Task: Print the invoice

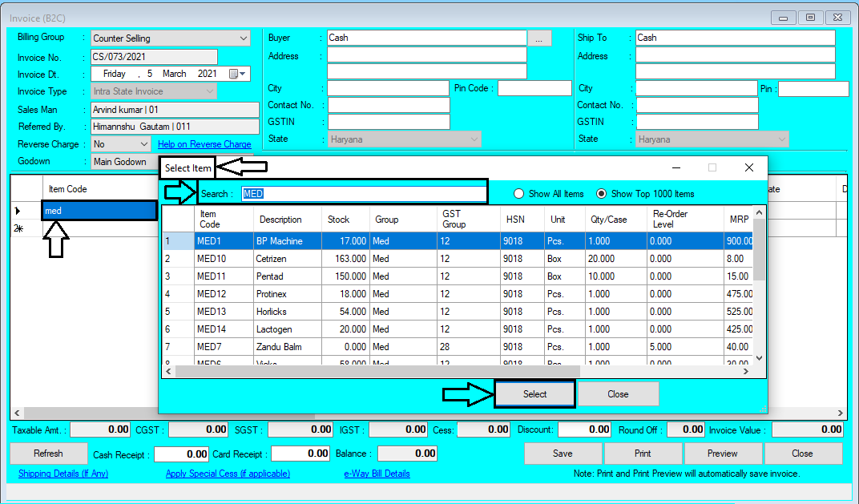Action: [642, 453]
